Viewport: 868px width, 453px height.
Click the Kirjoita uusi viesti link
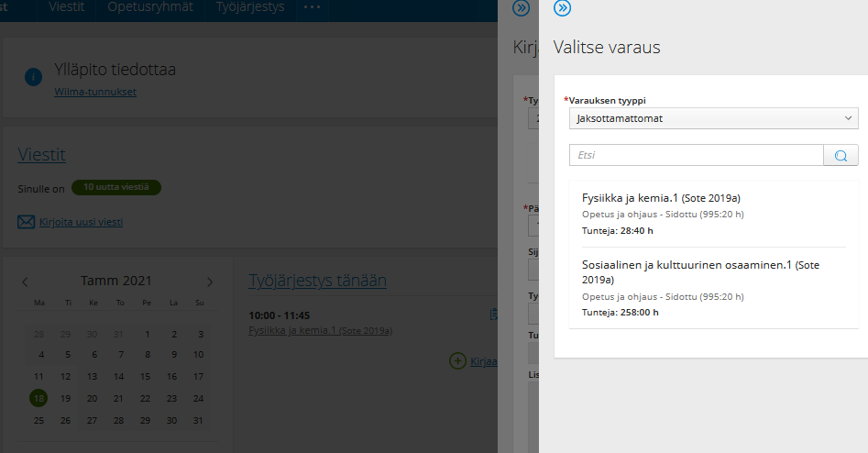81,221
